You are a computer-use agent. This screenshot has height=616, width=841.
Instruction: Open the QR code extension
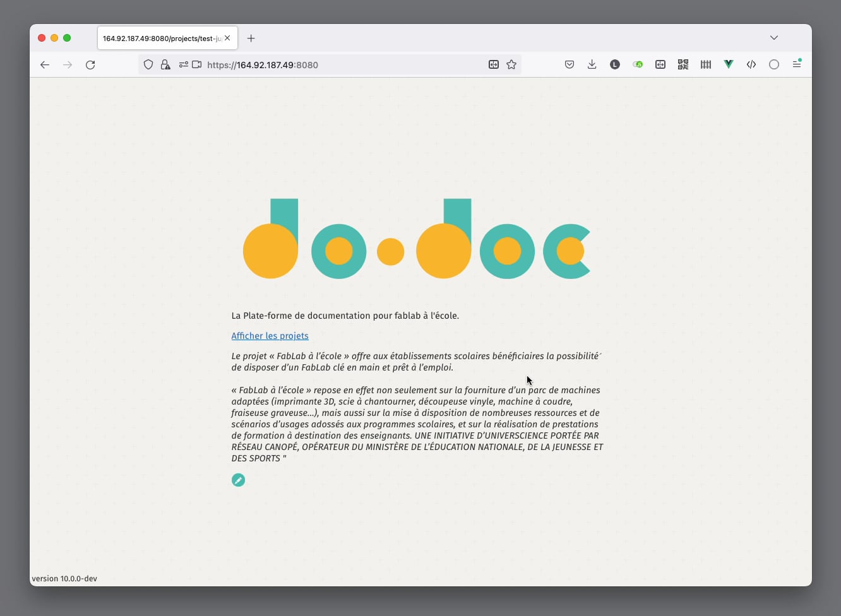click(683, 64)
